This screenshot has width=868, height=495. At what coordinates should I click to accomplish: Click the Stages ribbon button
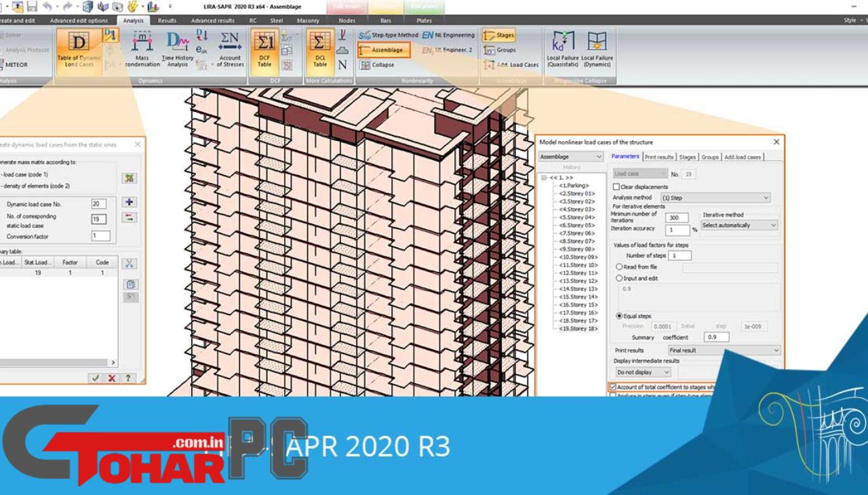pyautogui.click(x=498, y=35)
